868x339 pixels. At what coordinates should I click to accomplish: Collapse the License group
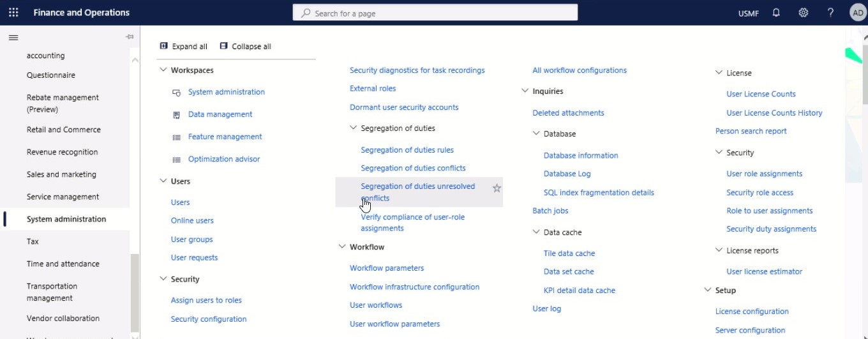[719, 73]
